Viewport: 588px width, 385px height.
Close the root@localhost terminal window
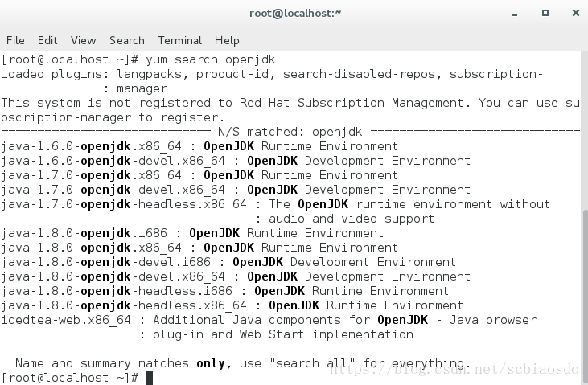pos(576,13)
